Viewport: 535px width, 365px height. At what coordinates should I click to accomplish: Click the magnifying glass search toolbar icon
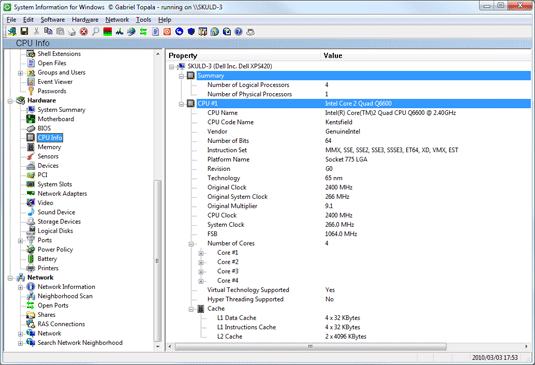pos(96,32)
